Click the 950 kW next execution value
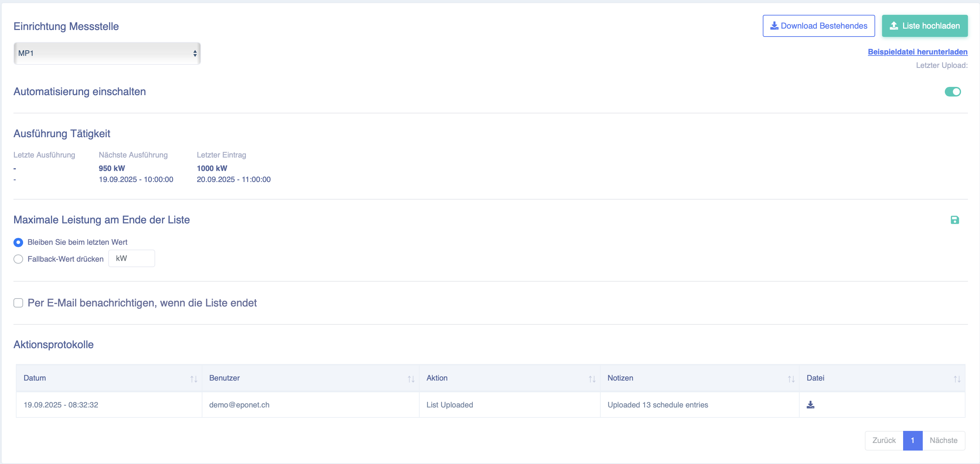 point(112,168)
